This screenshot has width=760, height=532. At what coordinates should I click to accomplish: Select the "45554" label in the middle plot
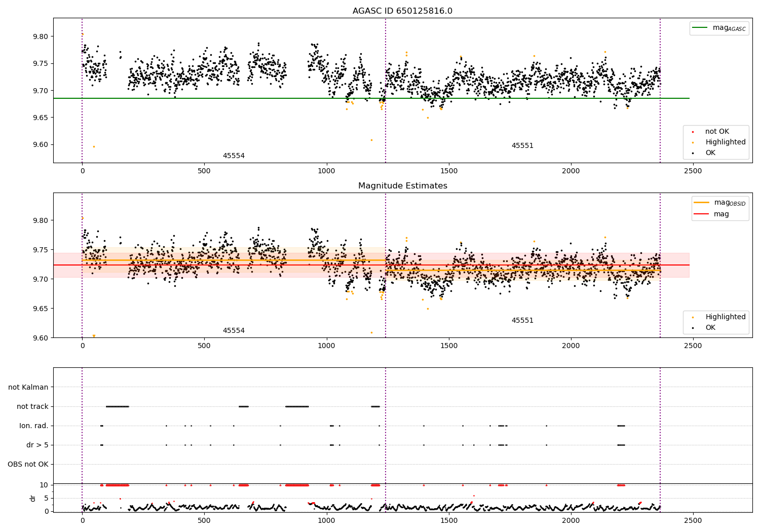point(234,331)
